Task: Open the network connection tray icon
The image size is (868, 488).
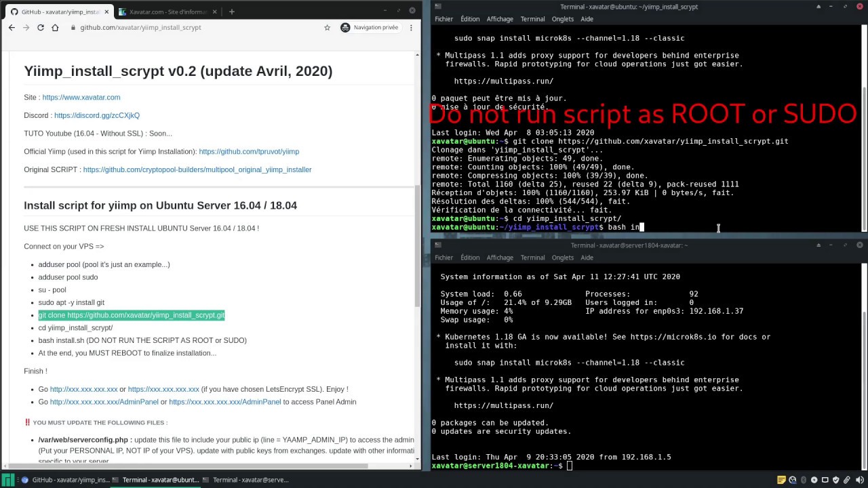Action: 792,480
